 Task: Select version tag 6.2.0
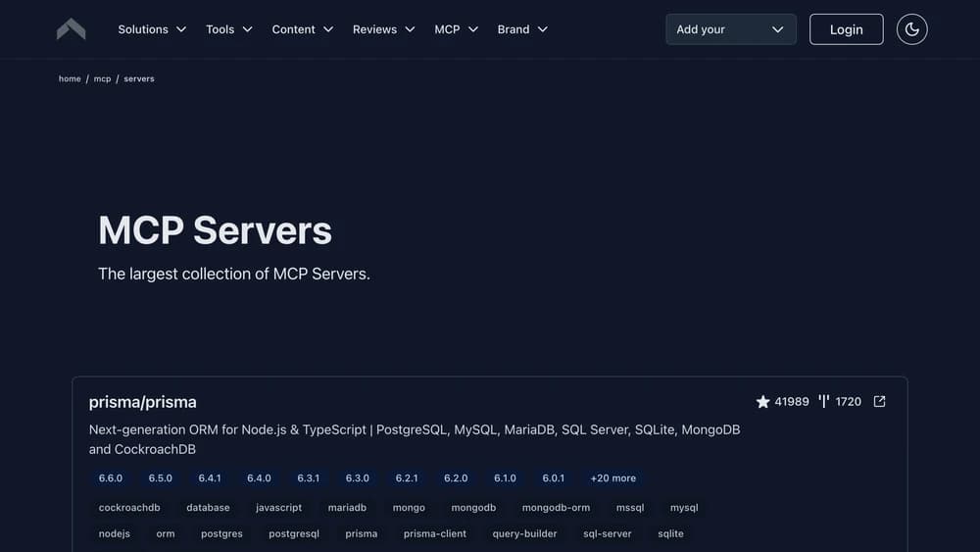coord(456,478)
